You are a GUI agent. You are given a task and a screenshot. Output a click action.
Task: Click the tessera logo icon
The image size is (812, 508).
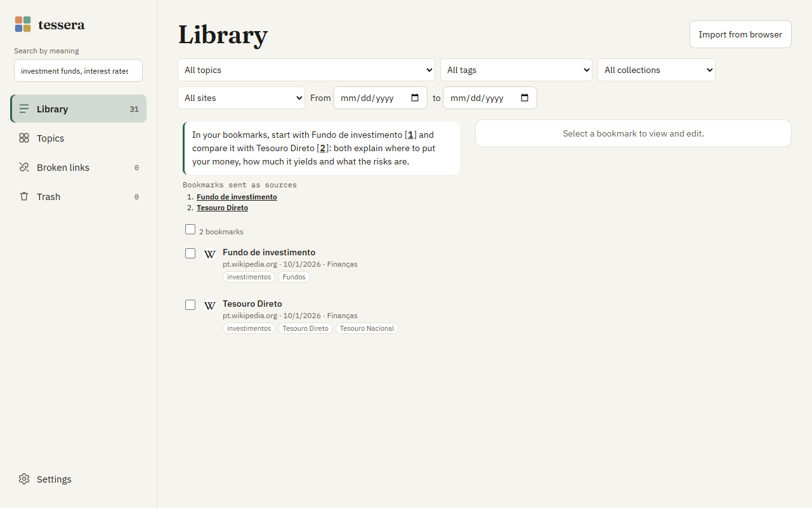[x=23, y=24]
